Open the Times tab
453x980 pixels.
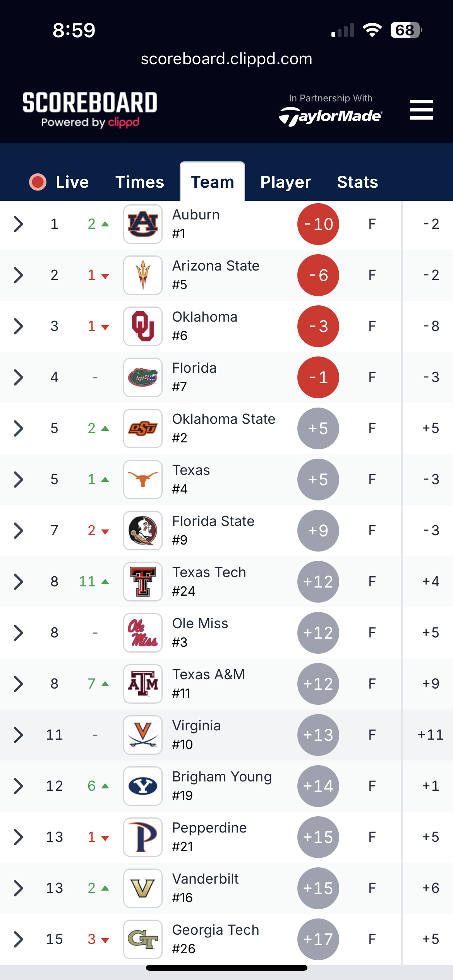(140, 182)
